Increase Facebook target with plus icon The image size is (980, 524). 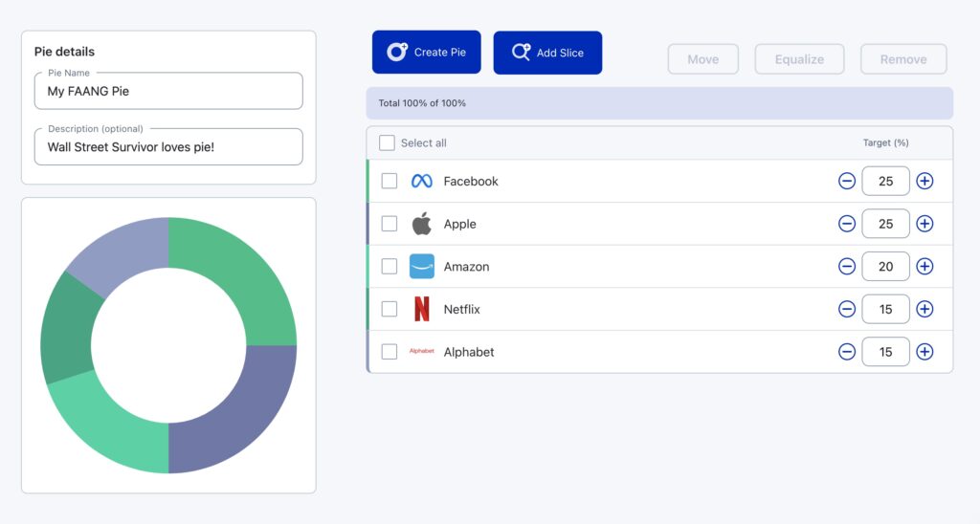(x=925, y=181)
